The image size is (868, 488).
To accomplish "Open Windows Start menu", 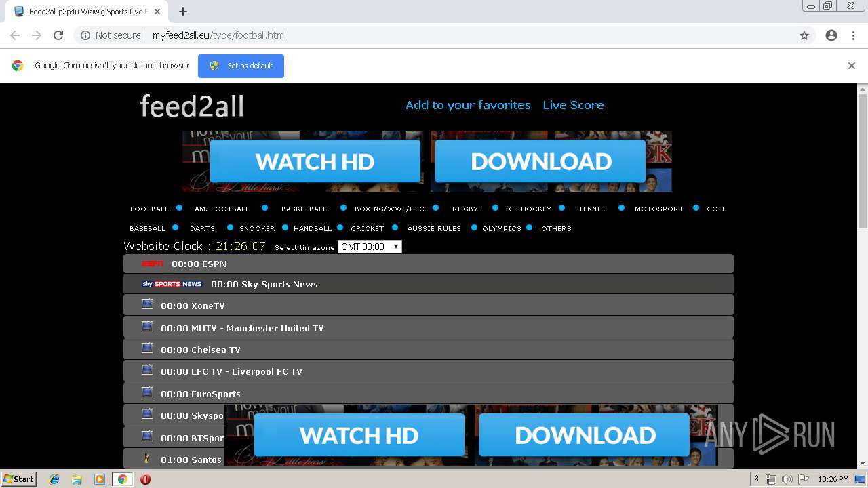I will 18,479.
